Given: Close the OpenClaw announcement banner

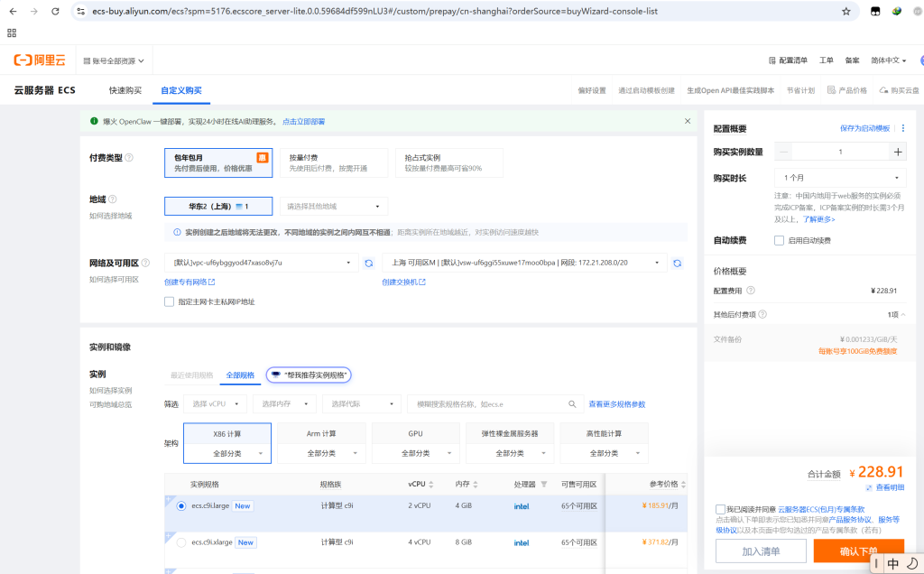Looking at the screenshot, I should click(x=688, y=121).
